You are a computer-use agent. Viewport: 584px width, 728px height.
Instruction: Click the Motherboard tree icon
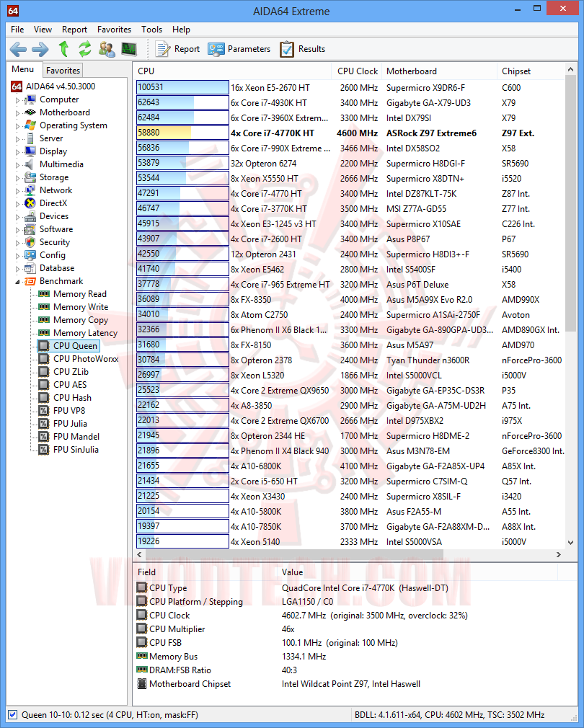(x=30, y=112)
